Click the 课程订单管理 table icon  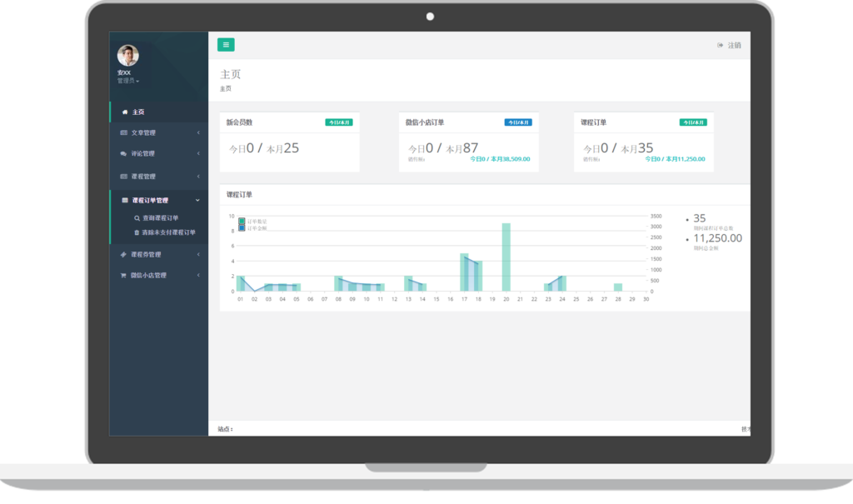coord(125,200)
